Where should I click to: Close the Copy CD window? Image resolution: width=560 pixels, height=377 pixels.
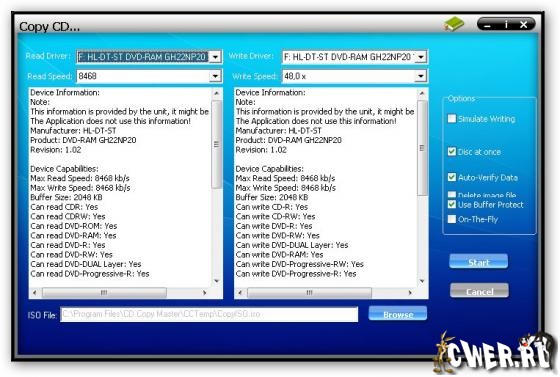(524, 24)
